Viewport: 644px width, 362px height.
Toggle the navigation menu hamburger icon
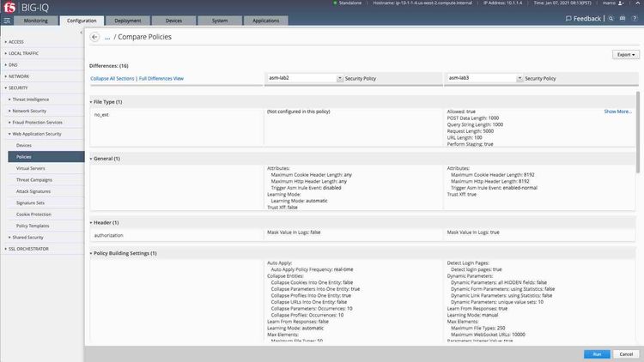point(7,21)
